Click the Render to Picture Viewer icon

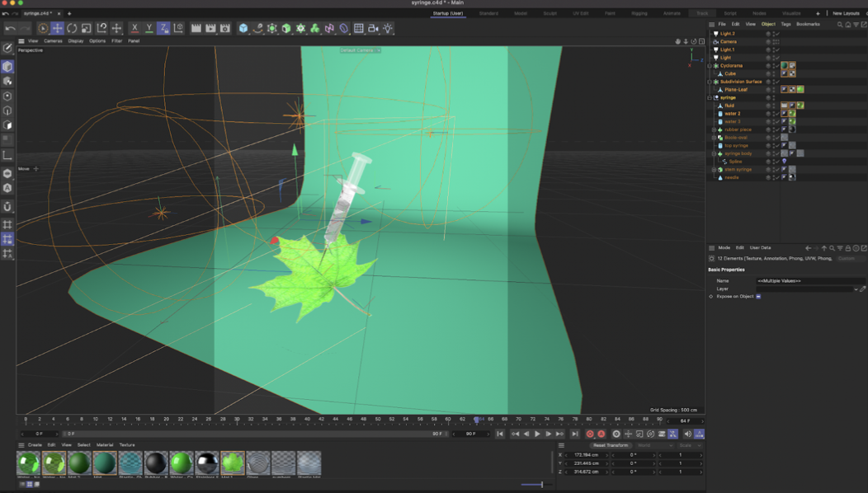[x=210, y=28]
